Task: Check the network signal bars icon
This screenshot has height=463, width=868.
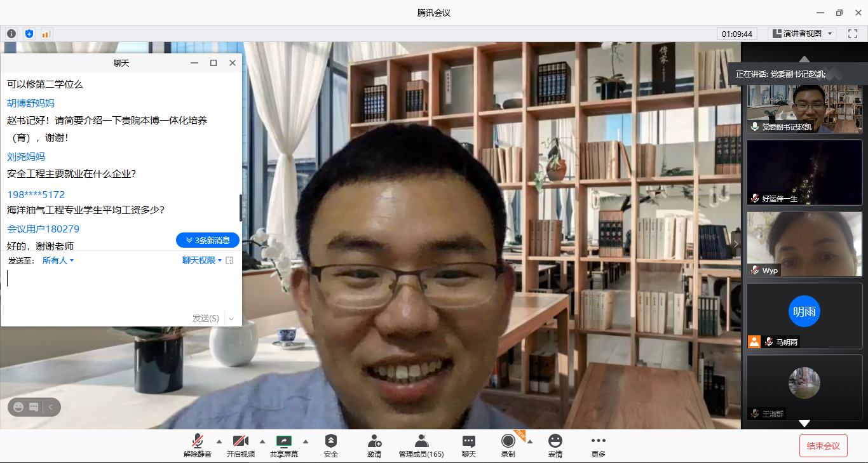Action: pos(46,34)
